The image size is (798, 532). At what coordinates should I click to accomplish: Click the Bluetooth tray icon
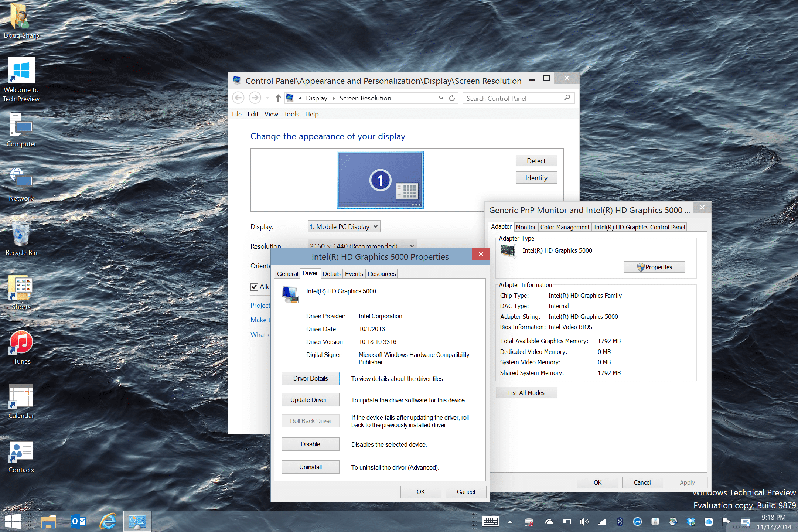(620, 522)
